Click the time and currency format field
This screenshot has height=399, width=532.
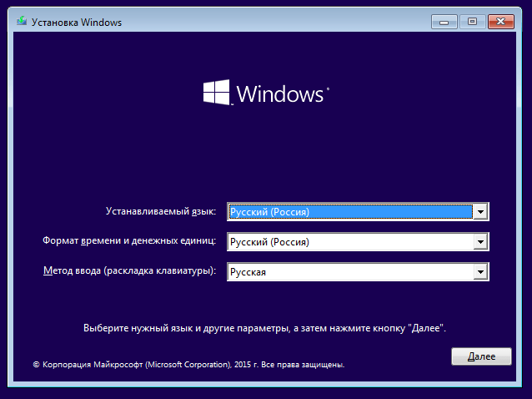click(x=349, y=242)
